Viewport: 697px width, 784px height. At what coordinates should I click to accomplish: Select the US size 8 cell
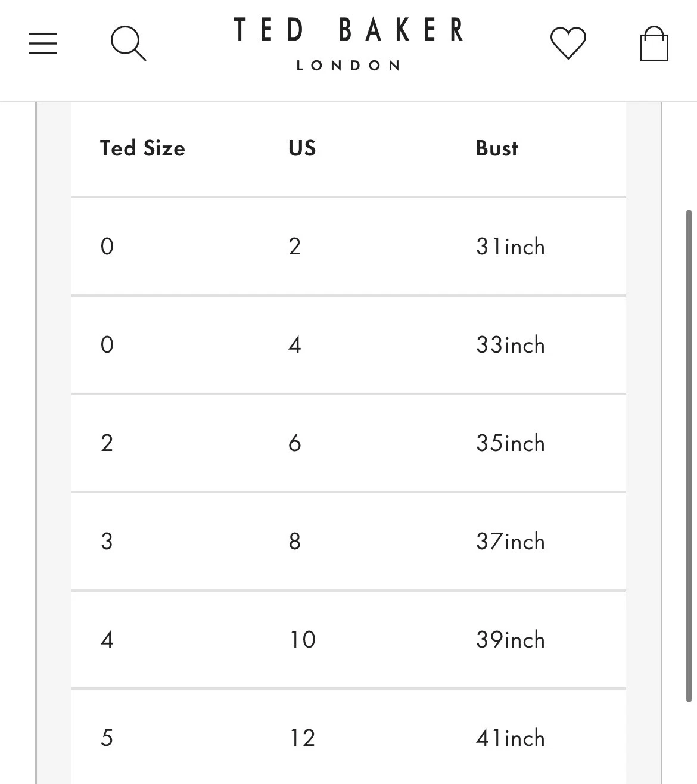click(295, 542)
